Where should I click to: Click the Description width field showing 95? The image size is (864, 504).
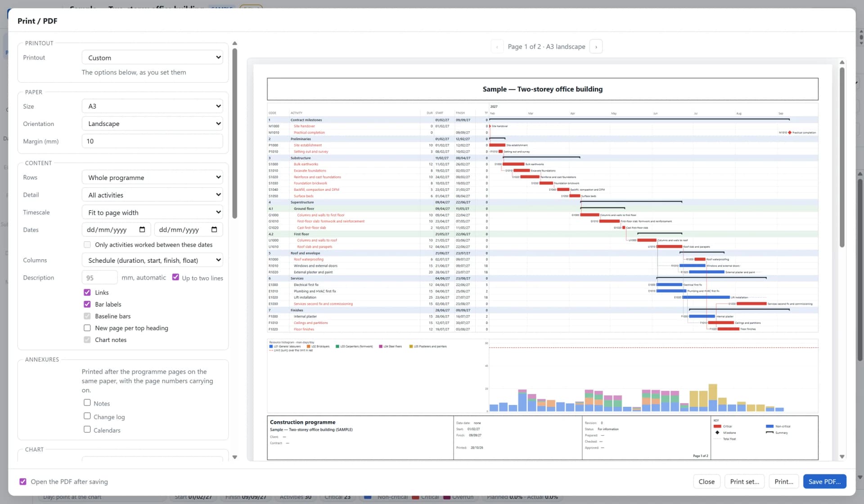(99, 278)
